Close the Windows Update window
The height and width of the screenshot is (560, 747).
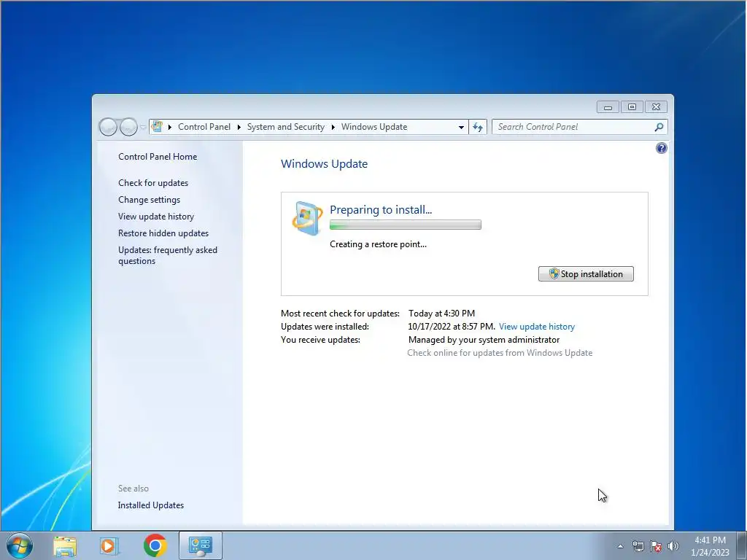click(656, 107)
